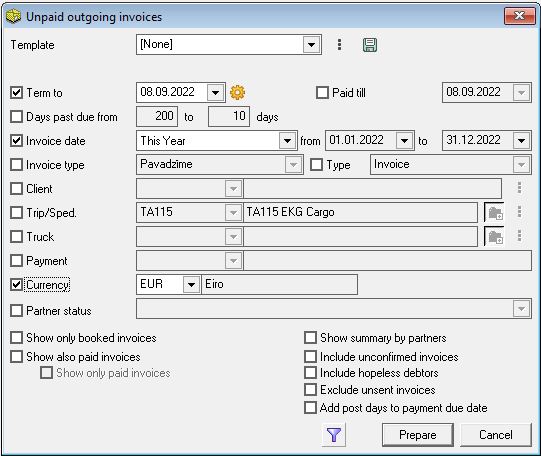
Task: Enable the Partner status checkbox
Action: tap(16, 310)
